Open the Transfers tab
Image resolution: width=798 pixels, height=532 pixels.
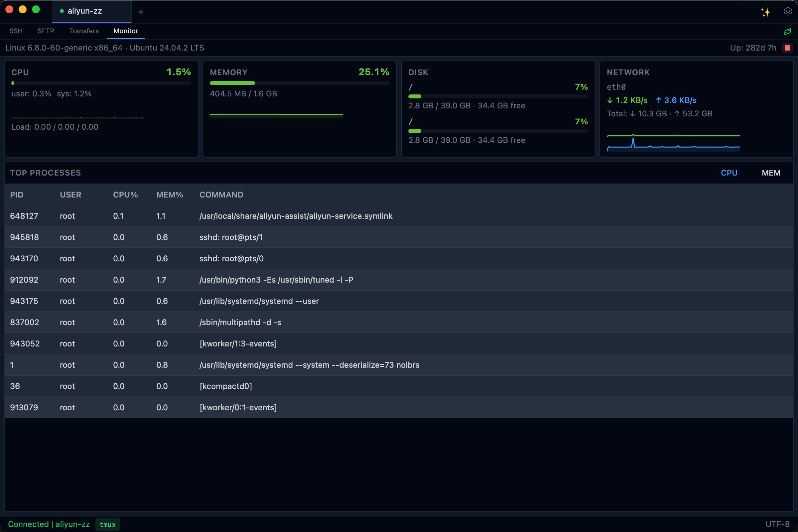coord(84,31)
